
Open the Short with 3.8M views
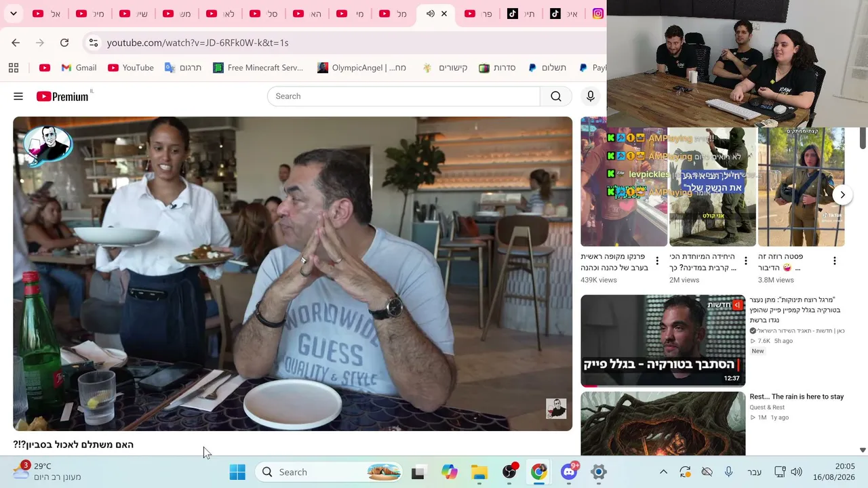[802, 187]
